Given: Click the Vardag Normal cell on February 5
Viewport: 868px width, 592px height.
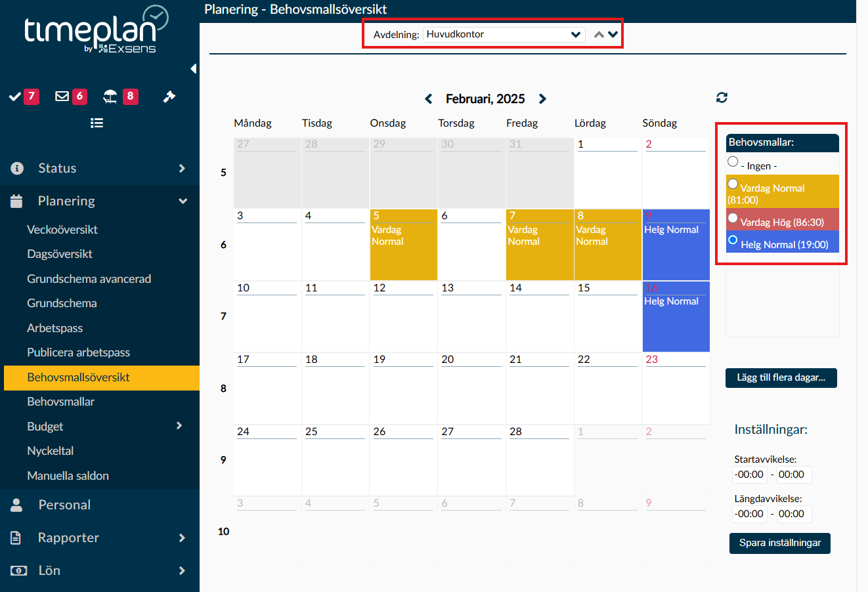Looking at the screenshot, I should pos(403,245).
